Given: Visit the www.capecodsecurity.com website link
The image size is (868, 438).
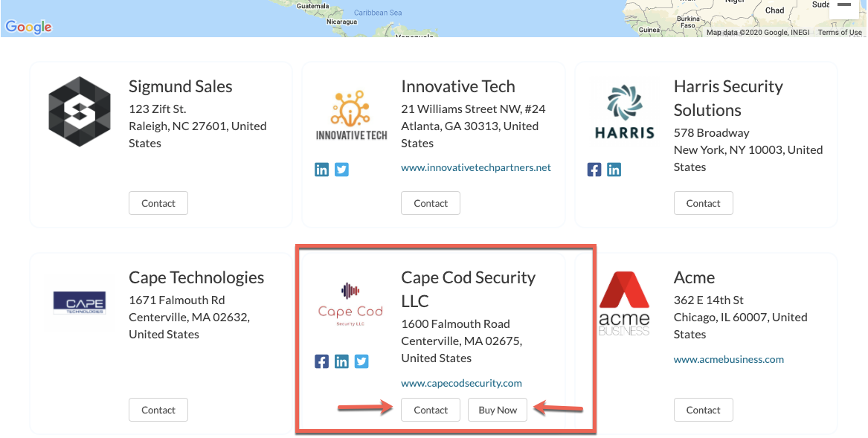Looking at the screenshot, I should 461,383.
